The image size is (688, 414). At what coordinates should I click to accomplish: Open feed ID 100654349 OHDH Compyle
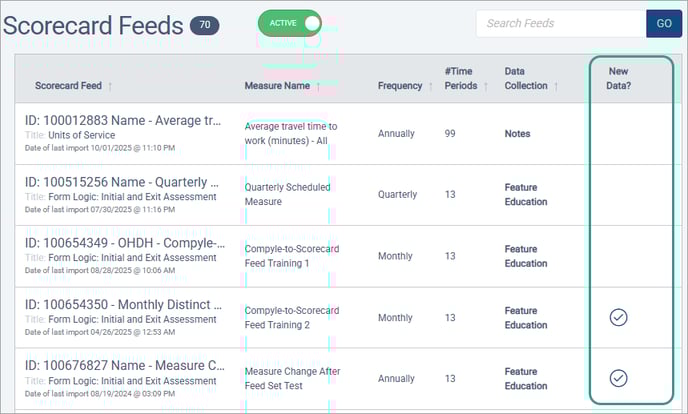122,243
